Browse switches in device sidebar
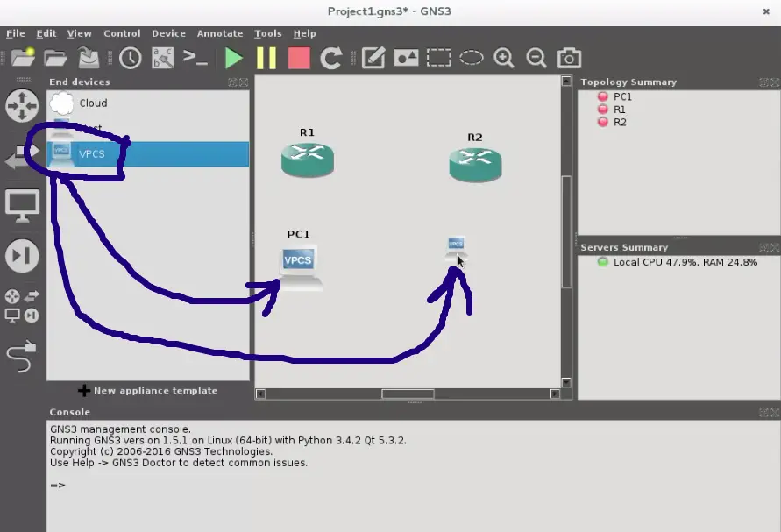Viewport: 781px width, 532px height. pos(22,155)
